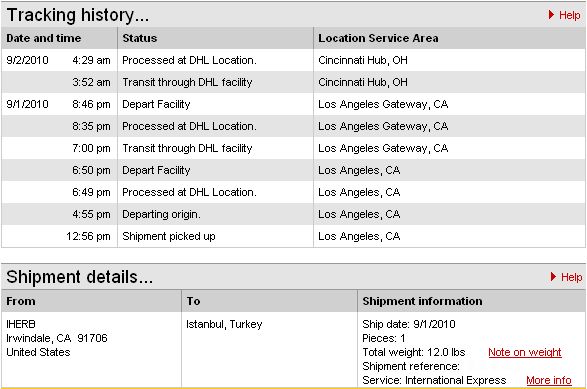Click the IHERB sender name
Image resolution: width=587 pixels, height=389 pixels.
tap(21, 324)
